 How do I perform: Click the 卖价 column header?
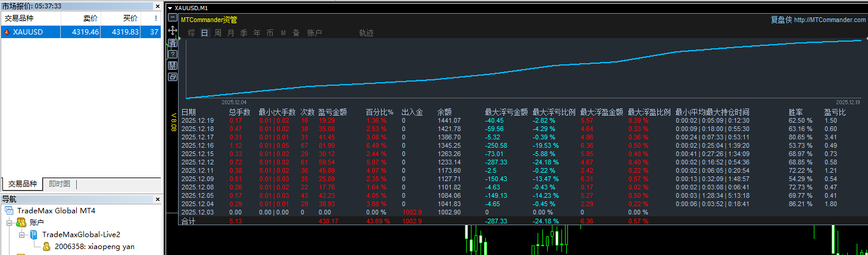tap(80, 18)
